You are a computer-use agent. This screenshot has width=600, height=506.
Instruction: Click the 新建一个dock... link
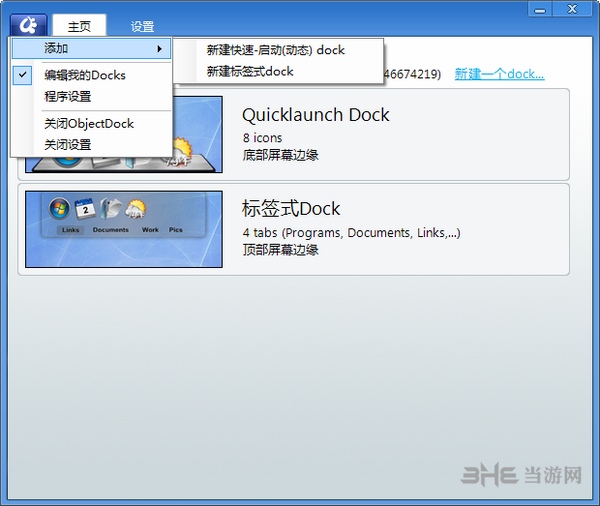(x=499, y=73)
